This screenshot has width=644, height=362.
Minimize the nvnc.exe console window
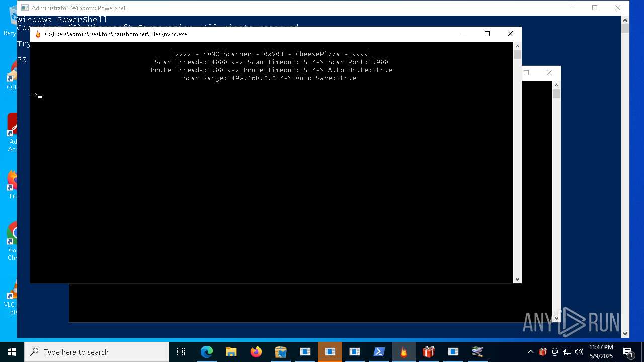(x=464, y=34)
